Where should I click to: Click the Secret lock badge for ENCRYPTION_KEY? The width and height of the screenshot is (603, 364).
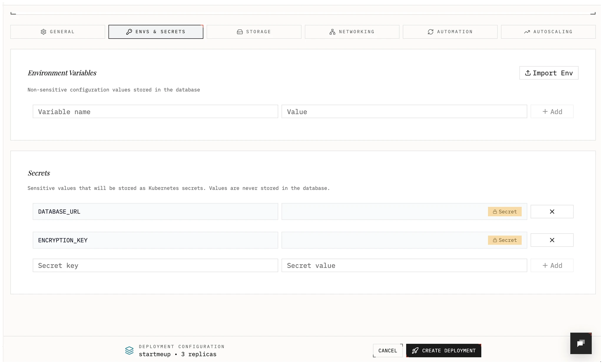(504, 240)
